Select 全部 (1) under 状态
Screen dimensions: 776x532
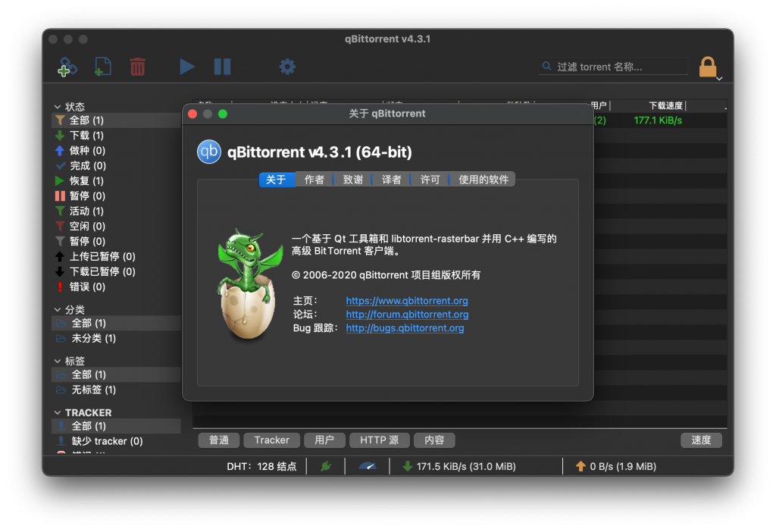pyautogui.click(x=116, y=120)
